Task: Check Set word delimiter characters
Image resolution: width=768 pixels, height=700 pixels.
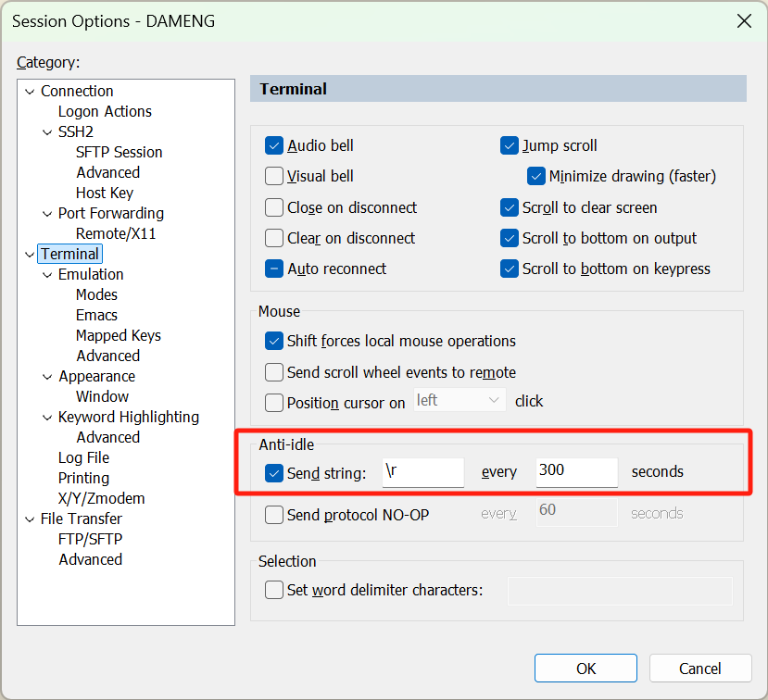Action: (274, 590)
